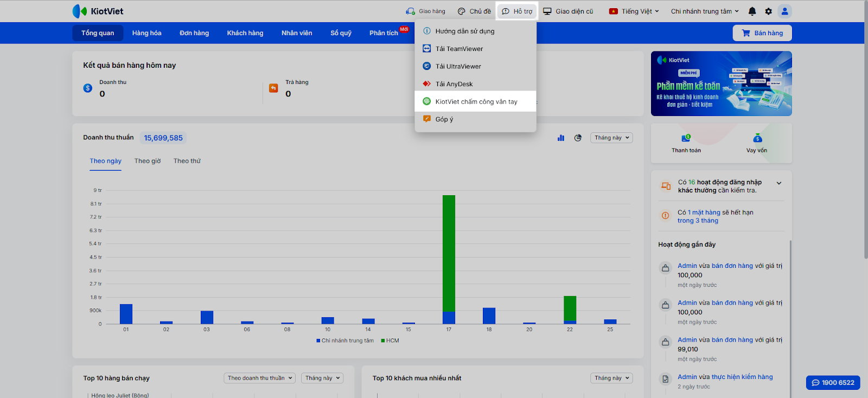Screen dimensions: 868x398
Task: Click the UltraViewer icon in menu
Action: (427, 66)
